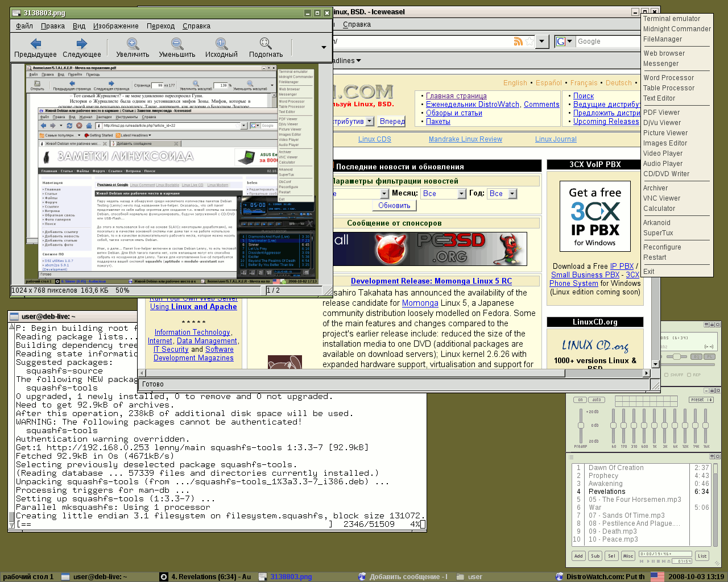This screenshot has height=582, width=728.
Task: Click Sub button in playlist window
Action: pos(595,556)
